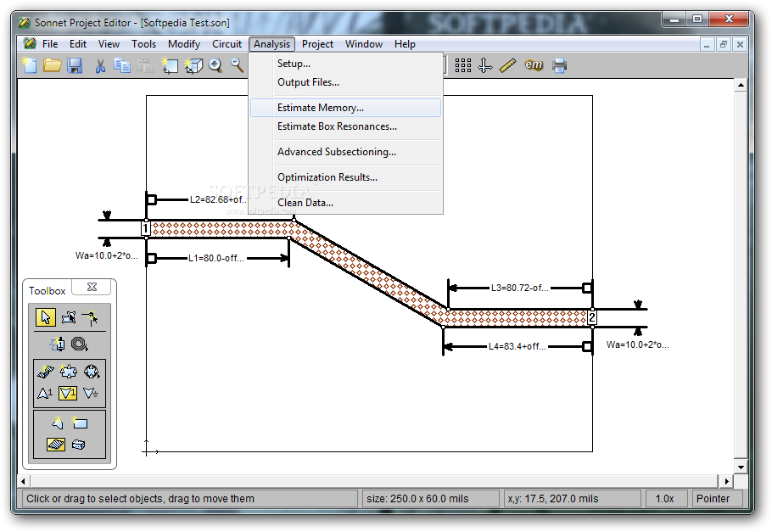Toggle the metal mode icon in Toolbox

tap(56, 445)
